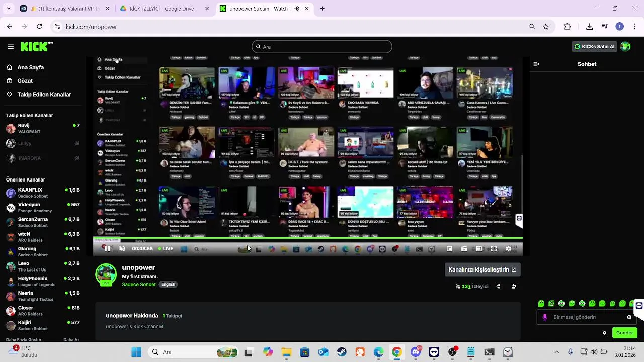The height and width of the screenshot is (362, 644).
Task: Open recommended channel KAANFLIX
Action: tap(43, 193)
